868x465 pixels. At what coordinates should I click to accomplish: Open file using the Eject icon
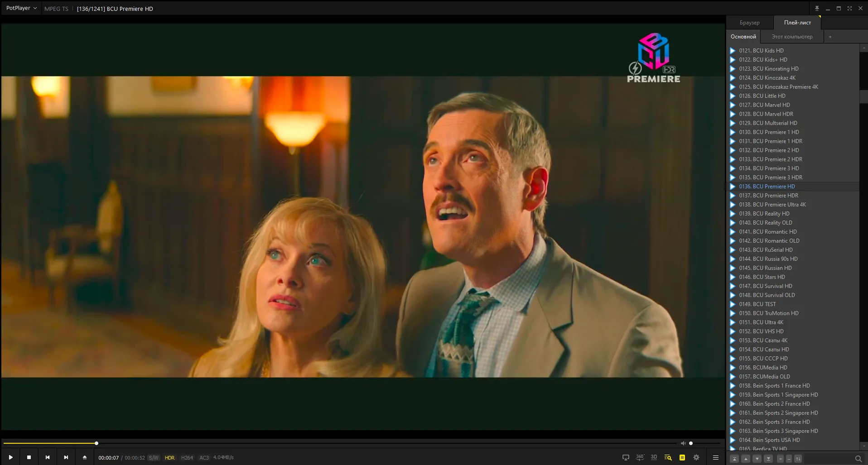[x=85, y=457]
